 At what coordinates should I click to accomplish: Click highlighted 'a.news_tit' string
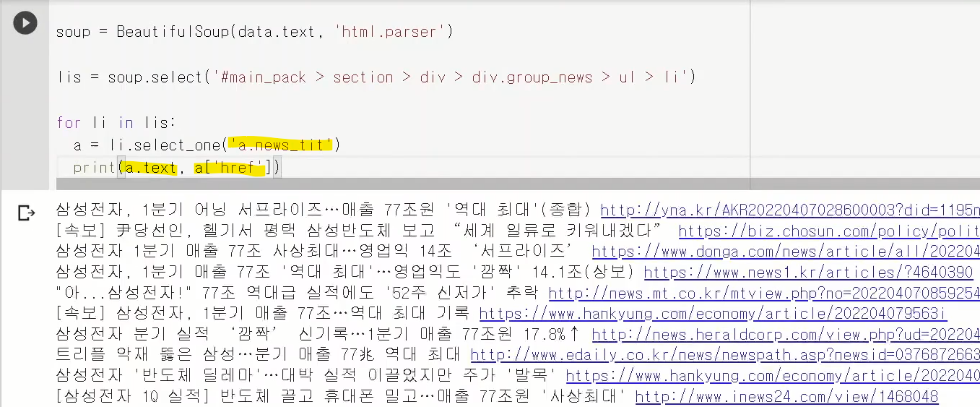coord(279,145)
